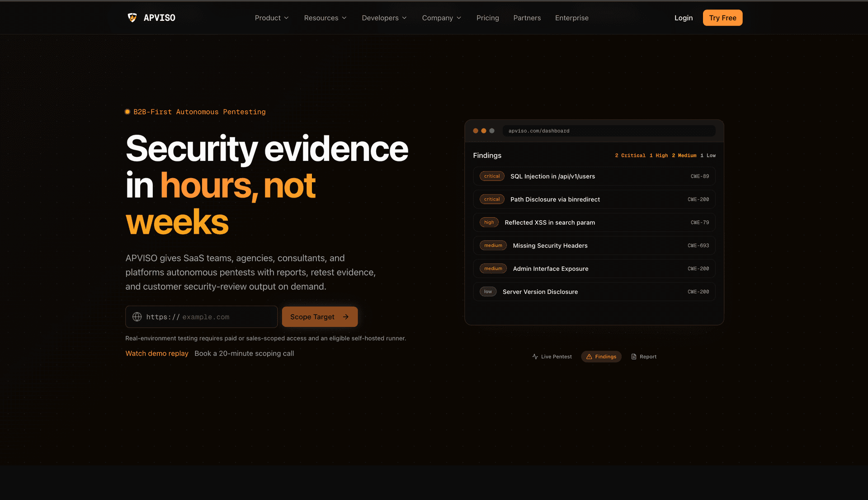The width and height of the screenshot is (868, 500).
Task: Click the APVISO brand name text
Action: [160, 18]
